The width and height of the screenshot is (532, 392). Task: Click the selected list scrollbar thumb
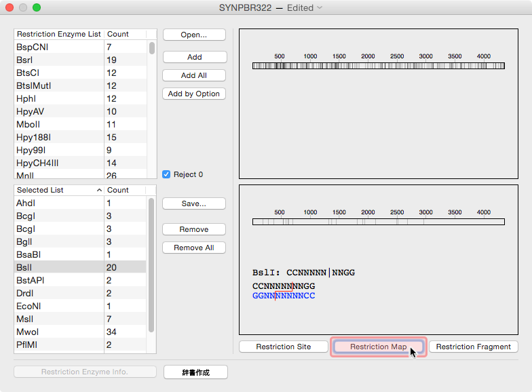[x=151, y=264]
